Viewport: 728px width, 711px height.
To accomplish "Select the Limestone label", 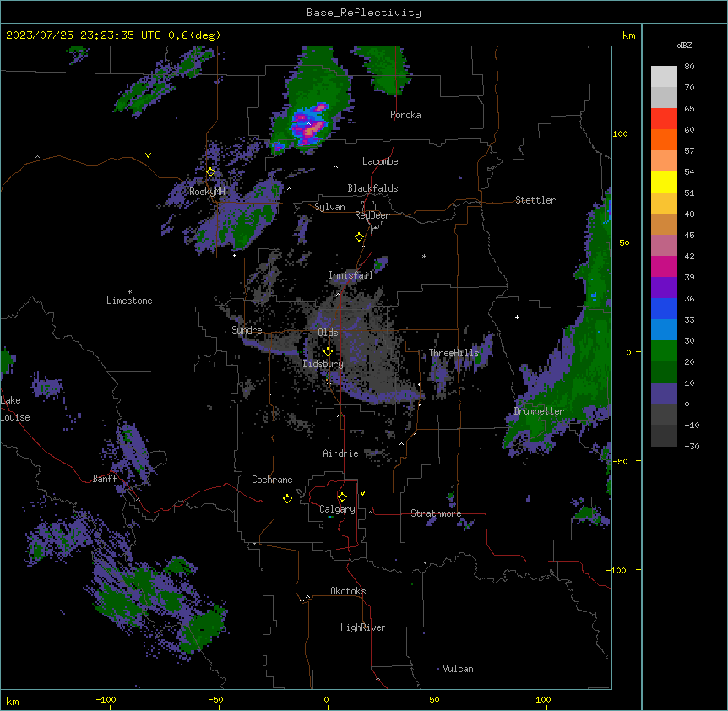I will (x=129, y=301).
